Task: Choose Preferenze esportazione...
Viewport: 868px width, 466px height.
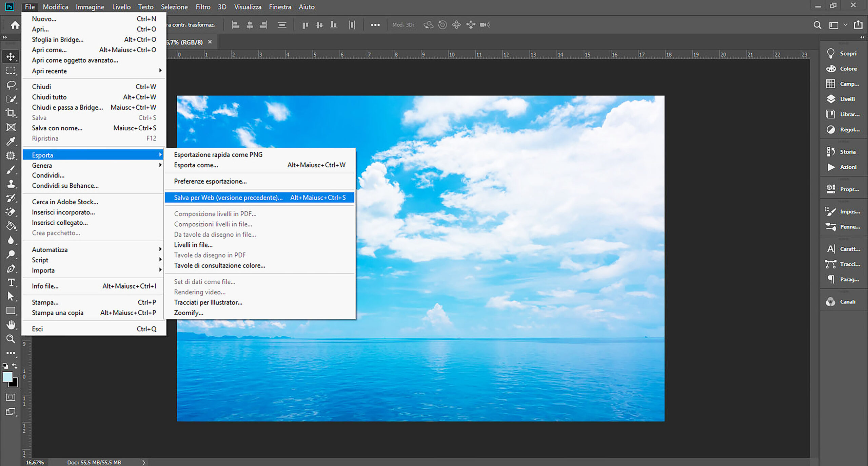Action: point(259,181)
